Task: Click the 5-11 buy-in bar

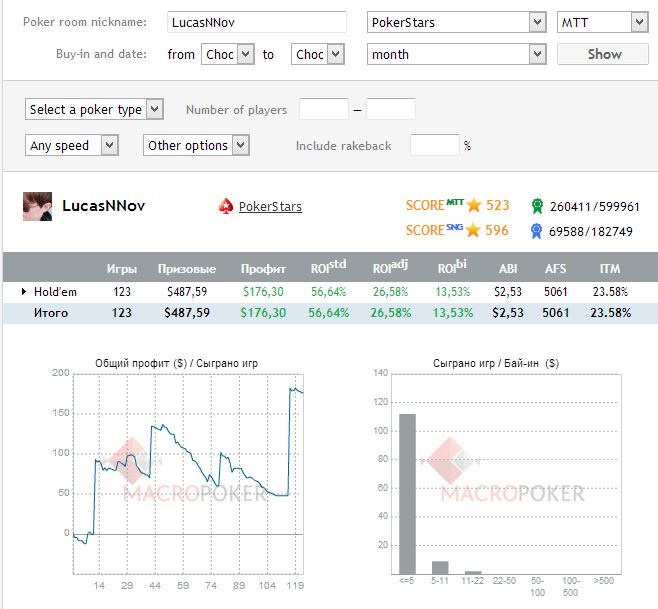Action: (x=440, y=567)
